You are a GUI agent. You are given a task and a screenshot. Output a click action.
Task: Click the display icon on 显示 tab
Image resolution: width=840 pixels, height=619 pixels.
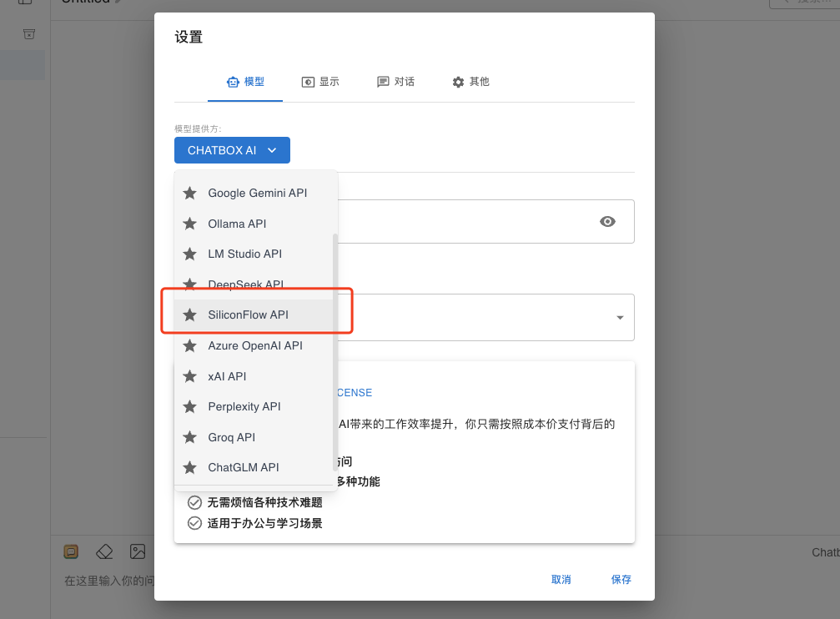pyautogui.click(x=308, y=82)
